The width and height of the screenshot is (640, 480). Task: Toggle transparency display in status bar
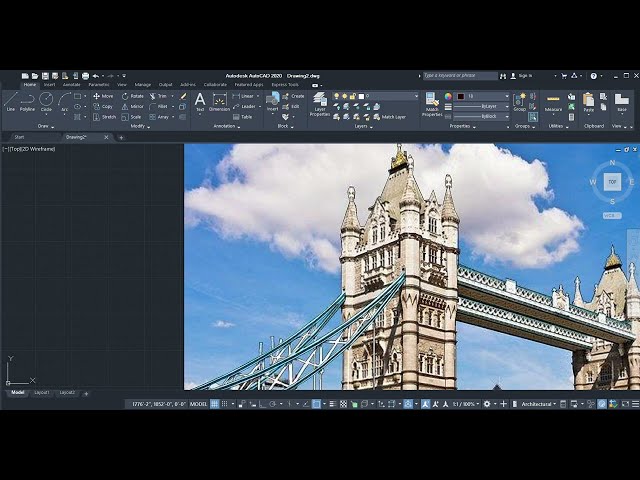click(344, 404)
